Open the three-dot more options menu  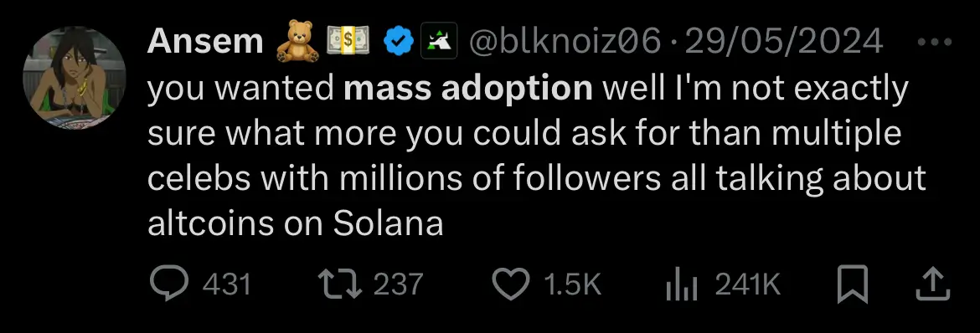tap(935, 42)
